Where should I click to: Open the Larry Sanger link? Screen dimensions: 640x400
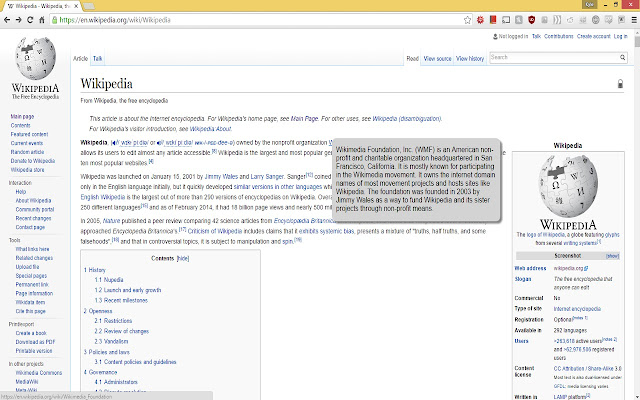267,177
